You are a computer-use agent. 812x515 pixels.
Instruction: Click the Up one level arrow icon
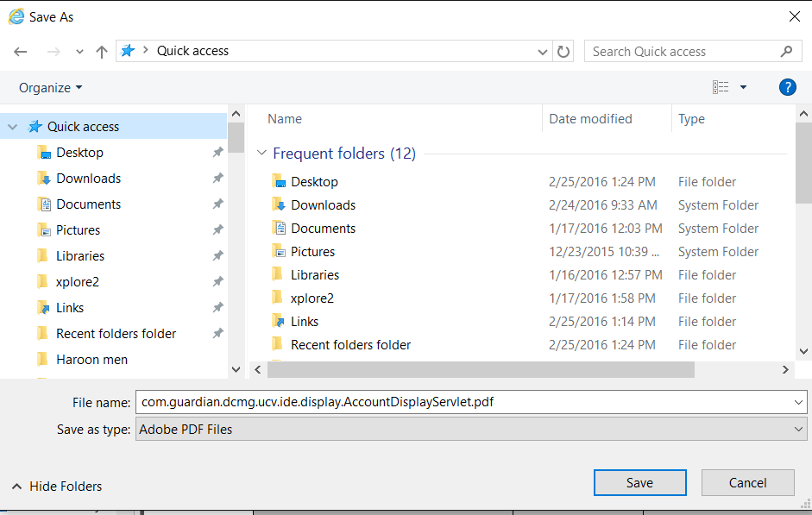point(101,51)
